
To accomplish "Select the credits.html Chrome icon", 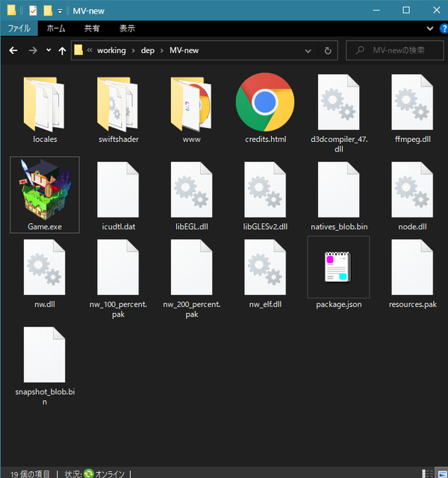I will pyautogui.click(x=265, y=102).
